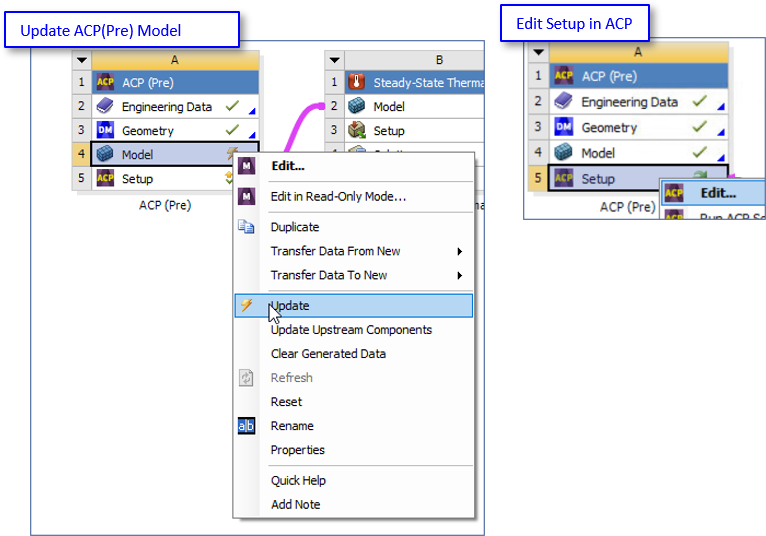Click blue corner triangle on left Engineering Data cell
This screenshot has height=536, width=766.
[x=252, y=111]
